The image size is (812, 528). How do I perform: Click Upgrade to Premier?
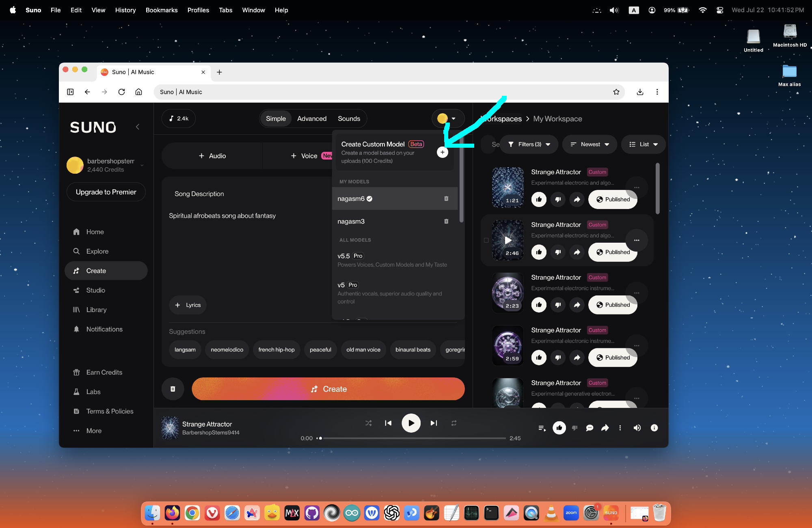[106, 192]
